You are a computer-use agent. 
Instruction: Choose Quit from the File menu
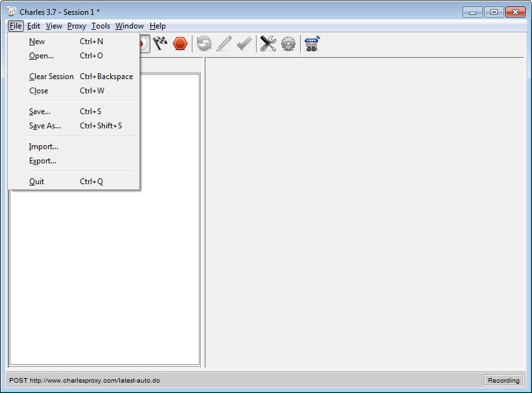click(x=74, y=182)
